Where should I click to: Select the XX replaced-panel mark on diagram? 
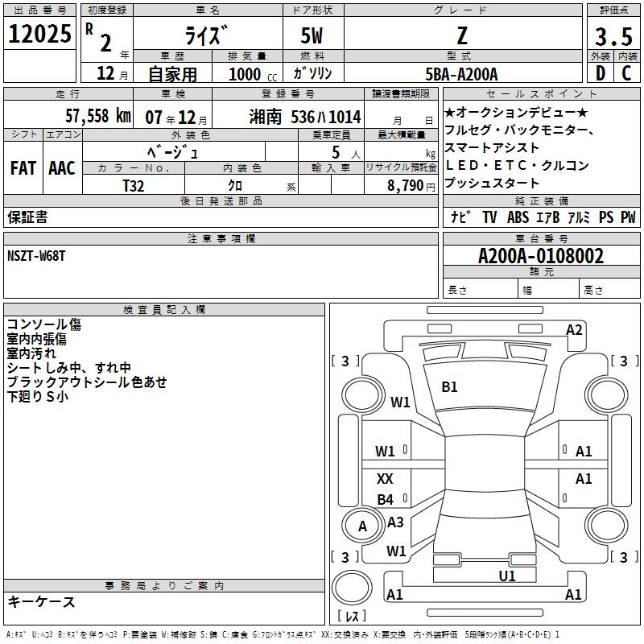click(385, 479)
